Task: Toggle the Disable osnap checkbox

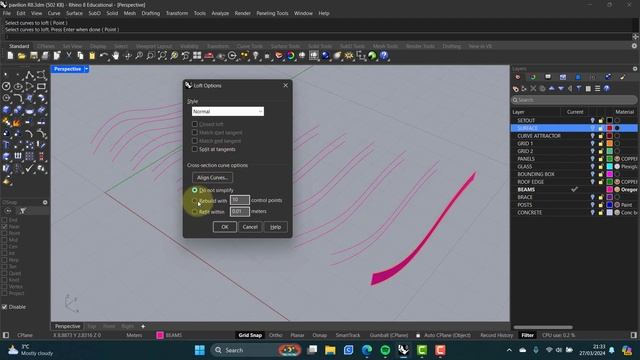Action: (4, 307)
